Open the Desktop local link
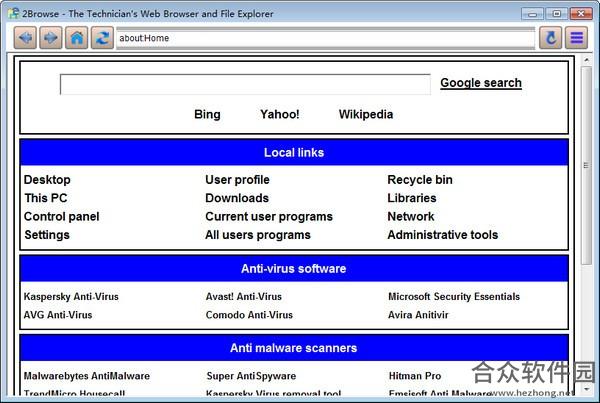Viewport: 600px width, 403px height. tap(47, 179)
